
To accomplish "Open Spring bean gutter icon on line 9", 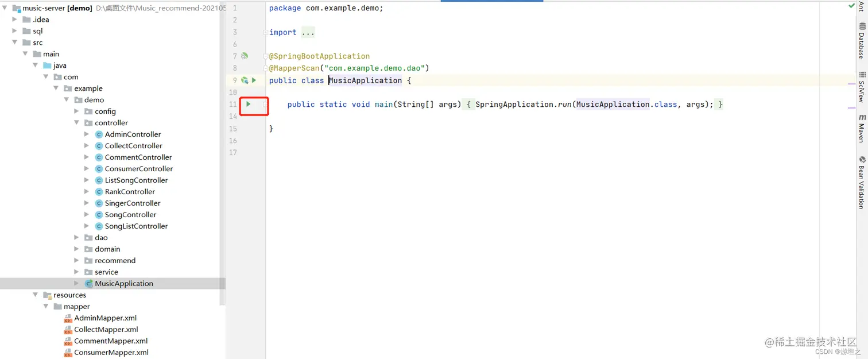I will click(x=245, y=80).
